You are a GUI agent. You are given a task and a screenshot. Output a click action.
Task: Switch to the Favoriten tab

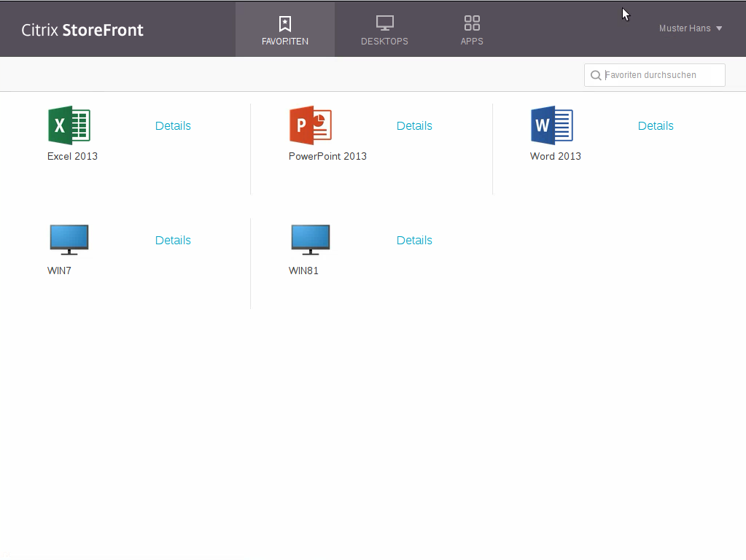point(285,30)
